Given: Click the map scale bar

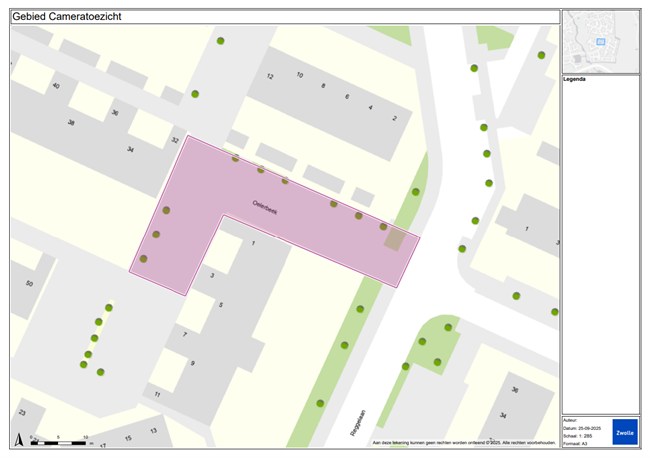Looking at the screenshot, I should point(60,439).
